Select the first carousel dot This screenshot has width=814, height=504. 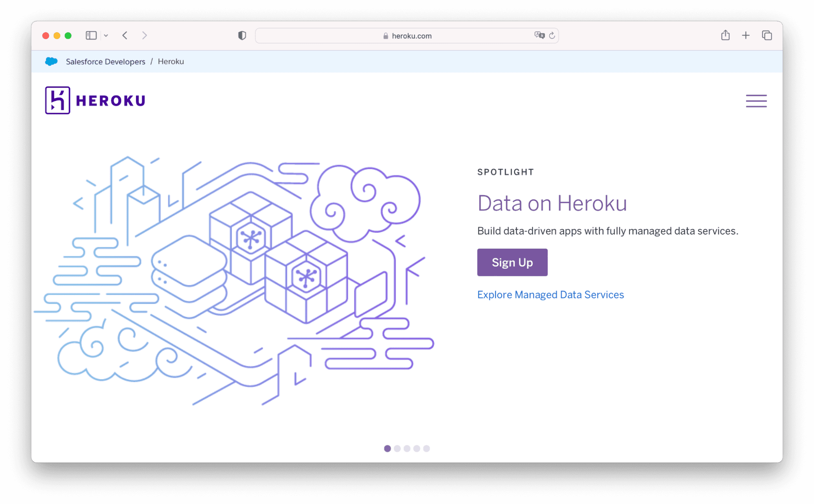(387, 448)
